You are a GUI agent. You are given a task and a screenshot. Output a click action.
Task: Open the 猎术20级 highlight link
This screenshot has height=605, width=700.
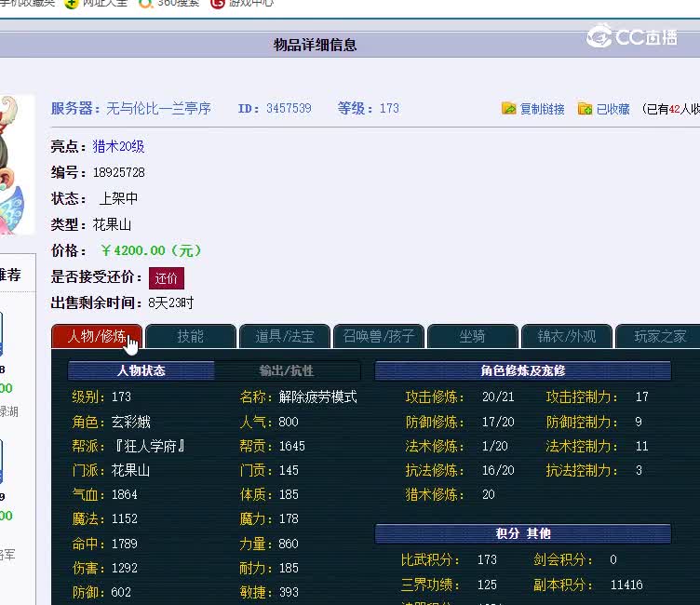tap(118, 146)
